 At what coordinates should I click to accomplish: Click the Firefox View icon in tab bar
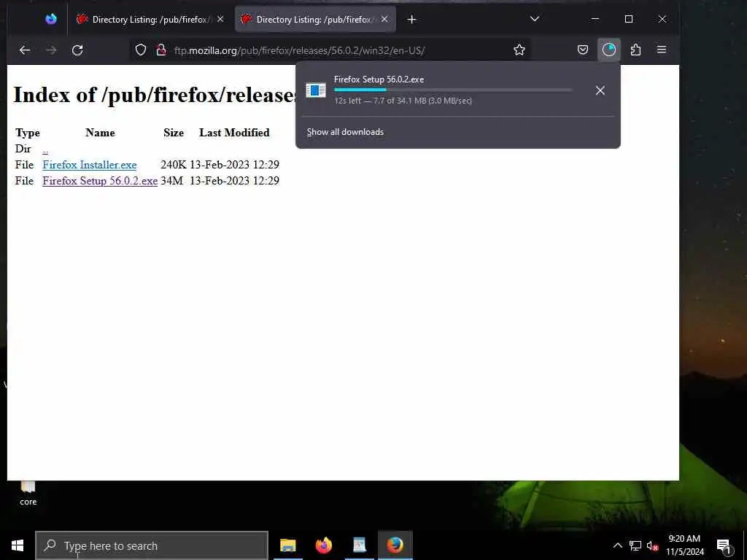click(51, 19)
